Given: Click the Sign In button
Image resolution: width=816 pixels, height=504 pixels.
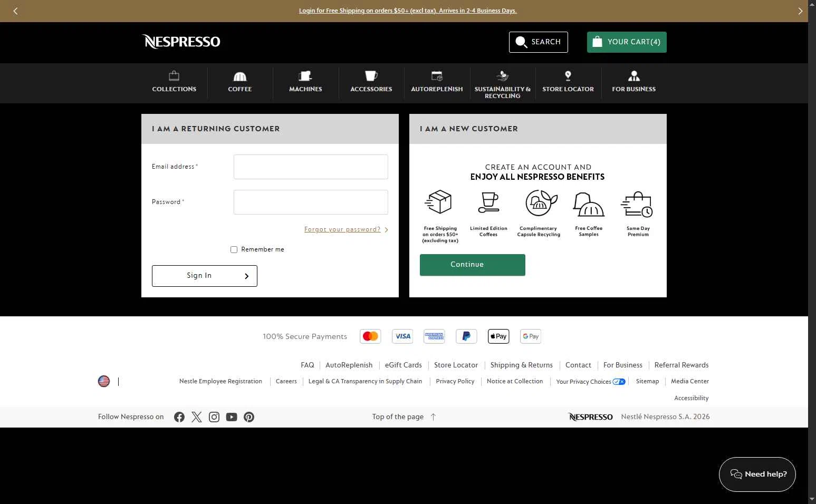Looking at the screenshot, I should (x=205, y=276).
